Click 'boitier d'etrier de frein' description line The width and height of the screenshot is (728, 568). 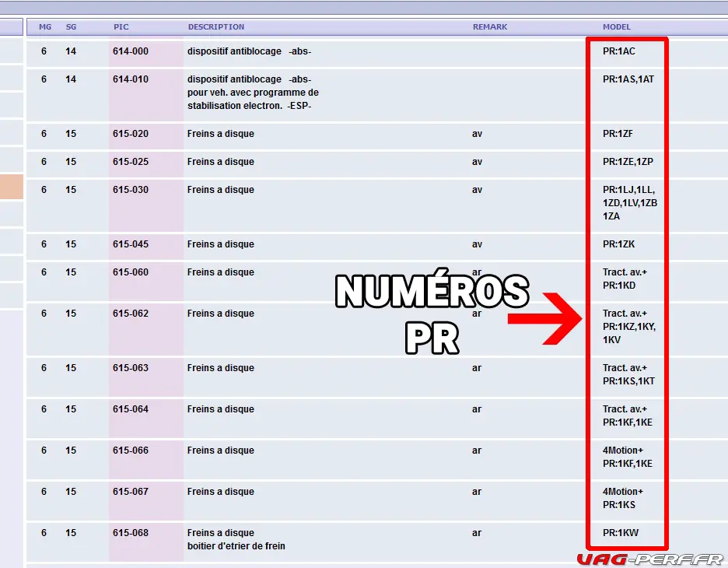click(236, 546)
